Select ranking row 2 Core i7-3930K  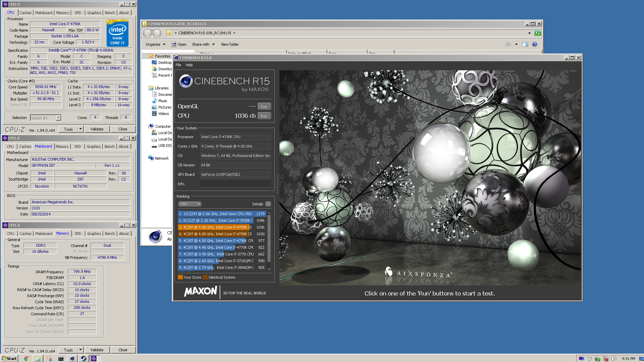[222, 220]
